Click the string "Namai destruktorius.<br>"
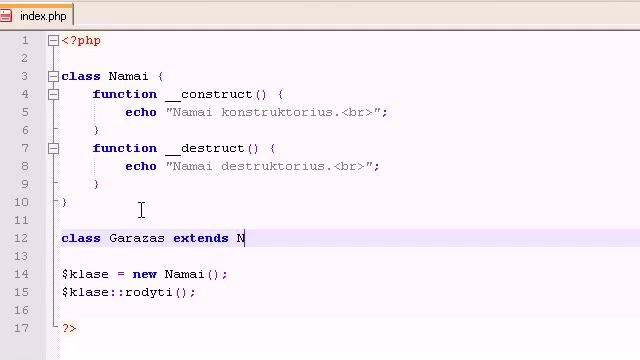Viewport: 640px width, 360px height. pos(269,166)
